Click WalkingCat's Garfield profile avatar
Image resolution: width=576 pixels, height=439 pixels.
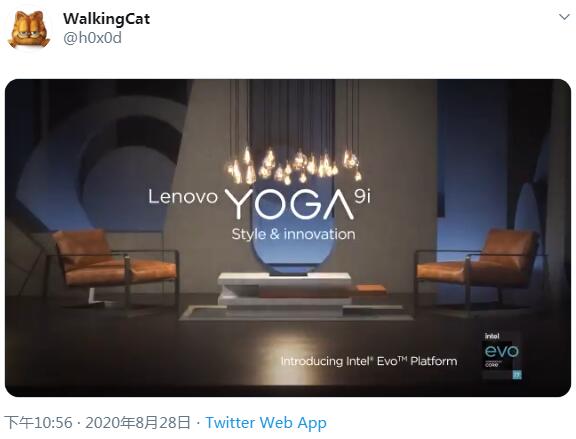(x=29, y=29)
